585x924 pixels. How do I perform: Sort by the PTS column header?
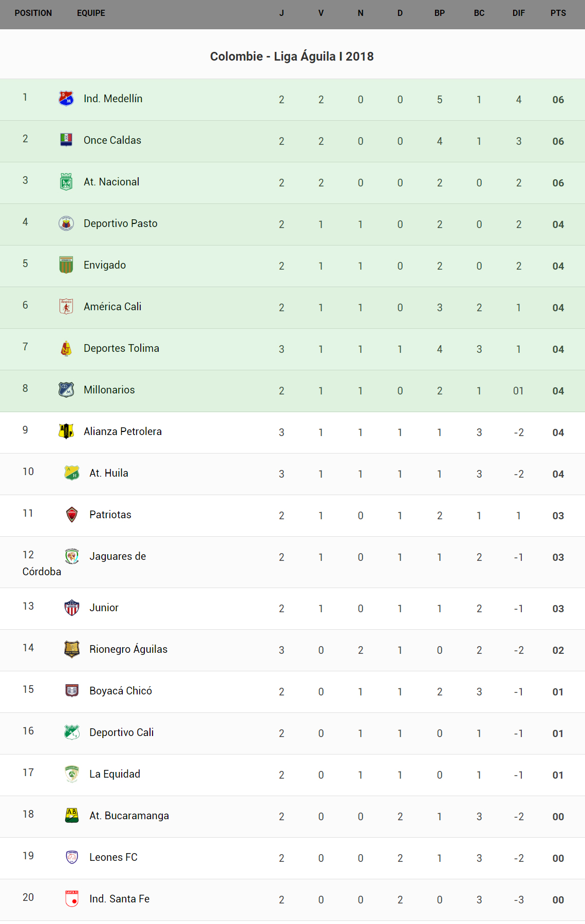click(558, 13)
